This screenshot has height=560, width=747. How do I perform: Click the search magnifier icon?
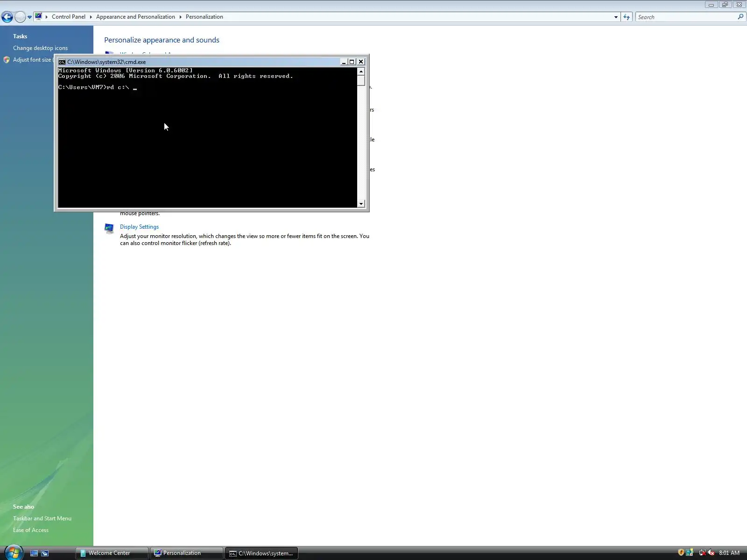(x=740, y=17)
